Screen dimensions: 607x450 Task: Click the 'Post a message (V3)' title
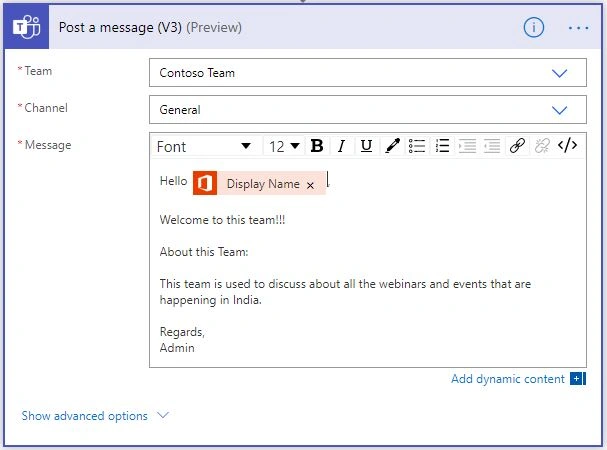[120, 27]
